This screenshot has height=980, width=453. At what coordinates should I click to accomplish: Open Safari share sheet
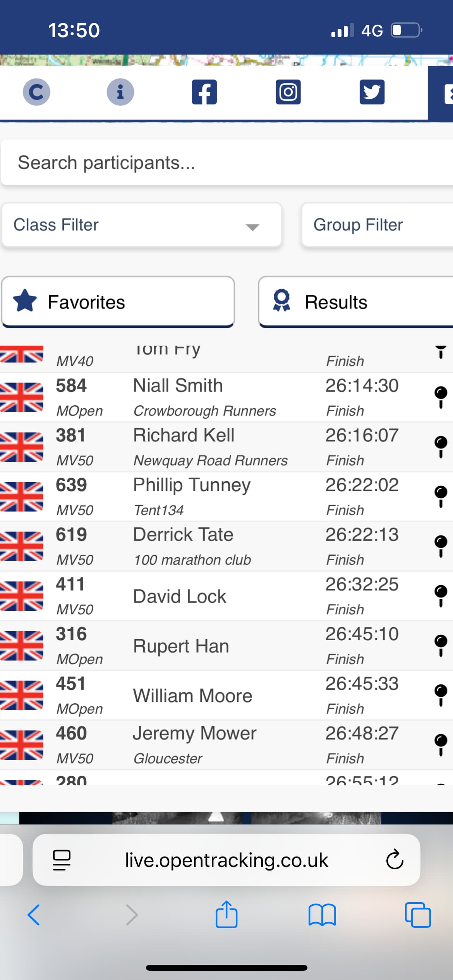click(x=226, y=915)
